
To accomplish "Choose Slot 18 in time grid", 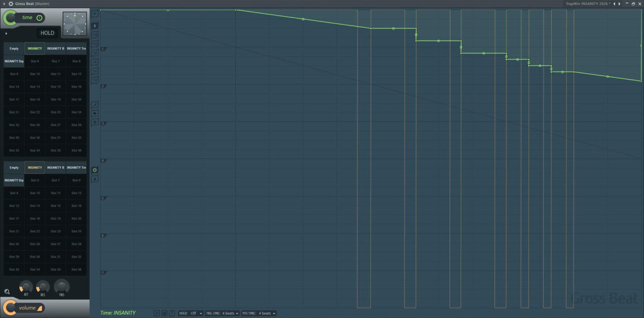I will pyautogui.click(x=34, y=100).
